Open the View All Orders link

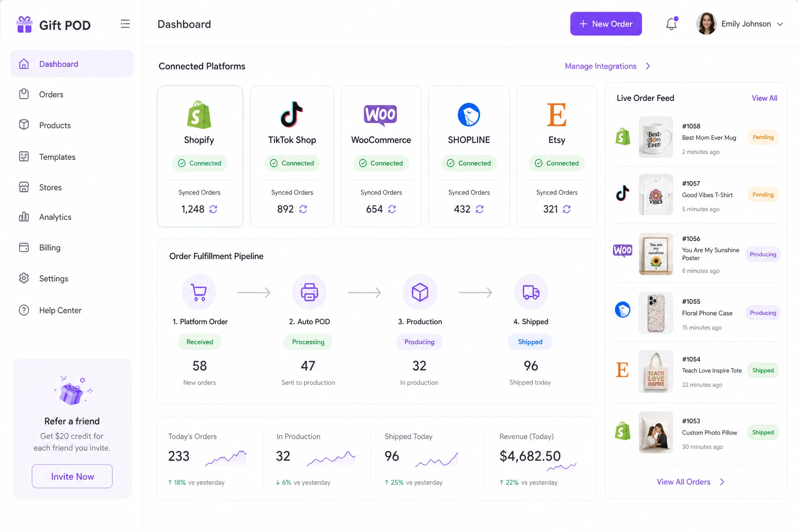pos(683,482)
